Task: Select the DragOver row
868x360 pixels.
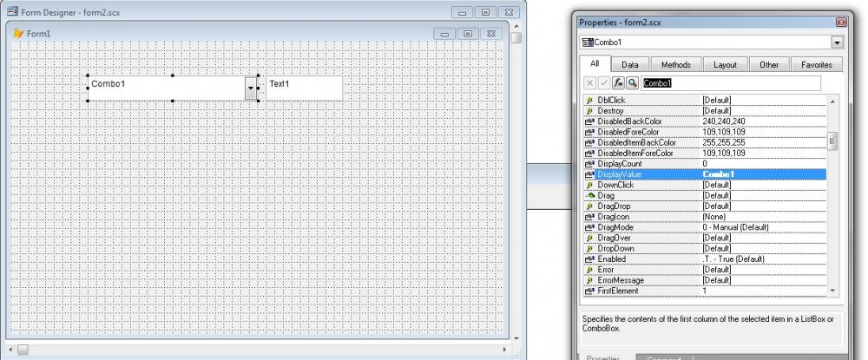Action: (x=705, y=238)
